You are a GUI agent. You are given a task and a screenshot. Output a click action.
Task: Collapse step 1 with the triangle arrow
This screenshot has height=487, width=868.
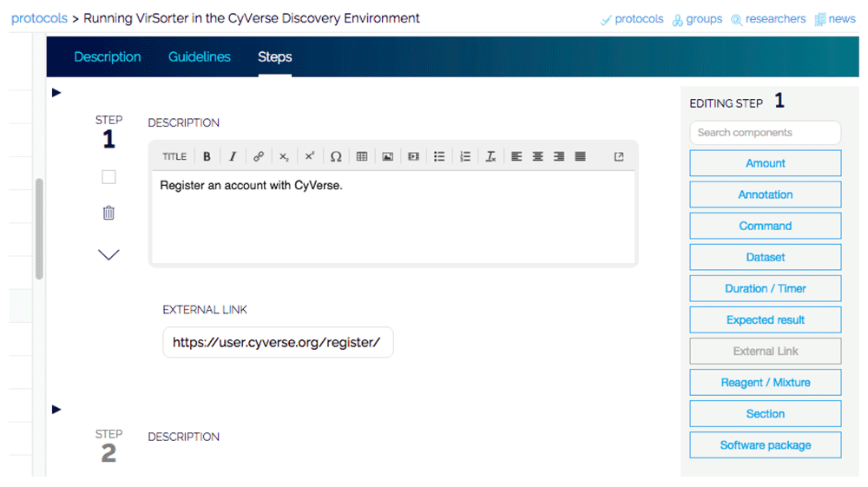pos(56,93)
